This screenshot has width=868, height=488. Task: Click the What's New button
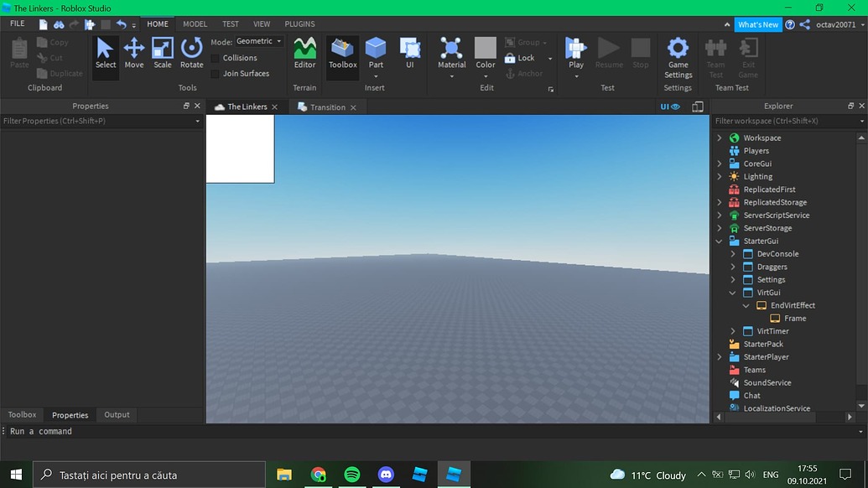[758, 24]
